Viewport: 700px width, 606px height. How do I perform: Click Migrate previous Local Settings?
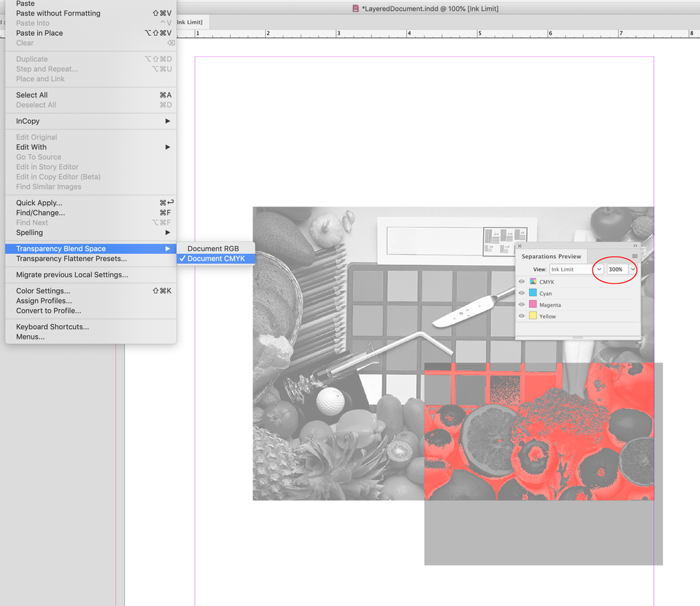point(90,275)
